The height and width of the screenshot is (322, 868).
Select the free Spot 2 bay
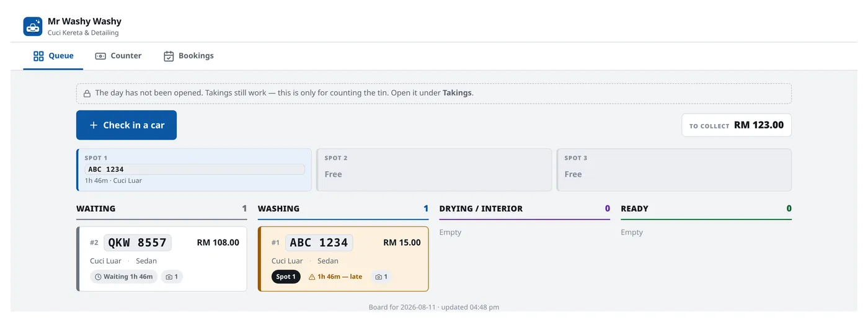pyautogui.click(x=434, y=169)
